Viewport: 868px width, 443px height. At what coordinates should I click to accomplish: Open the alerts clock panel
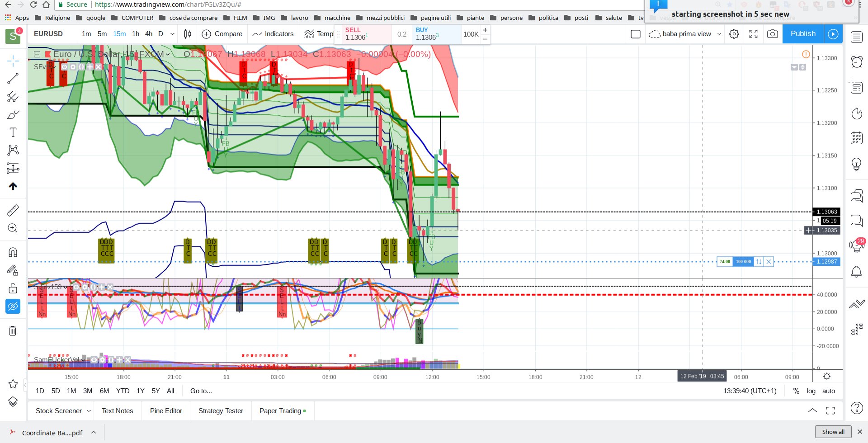click(x=857, y=61)
